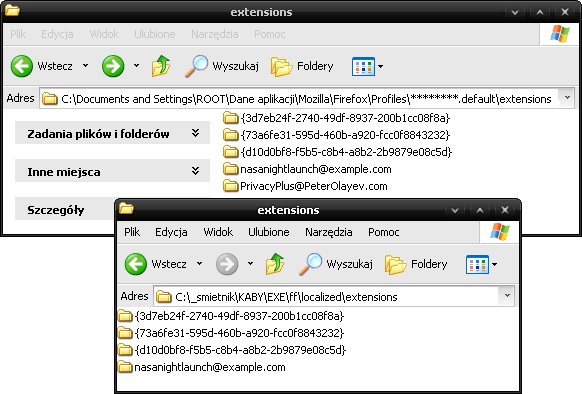Screen dimensions: 582x394
Task: Open Wyszukaj search in rear window
Action: coord(222,66)
